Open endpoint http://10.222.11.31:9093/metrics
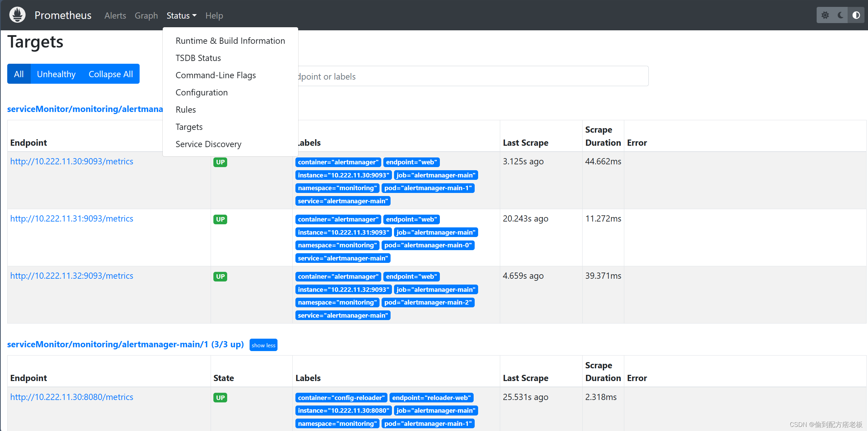This screenshot has width=868, height=431. point(72,218)
